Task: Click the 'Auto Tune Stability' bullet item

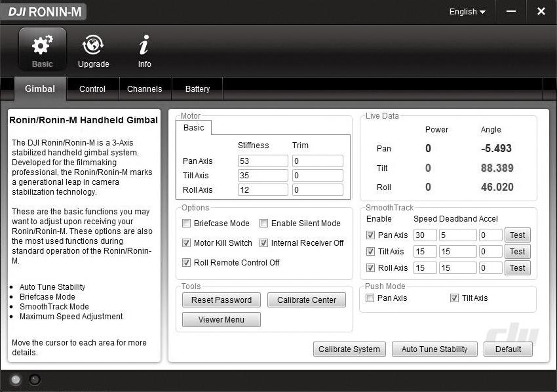Action: pyautogui.click(x=52, y=287)
